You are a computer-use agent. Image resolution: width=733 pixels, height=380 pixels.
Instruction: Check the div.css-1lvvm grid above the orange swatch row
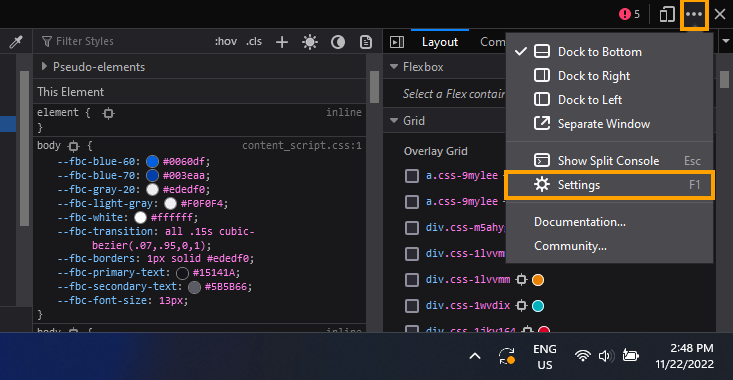point(411,254)
